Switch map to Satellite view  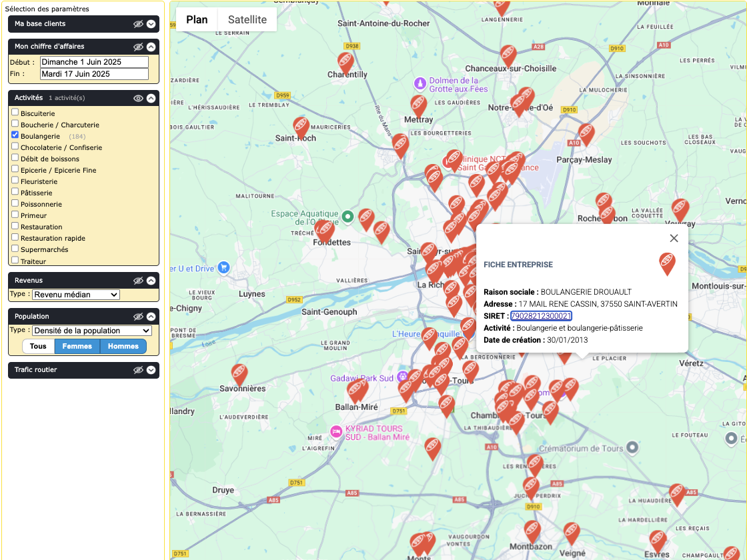pyautogui.click(x=247, y=19)
